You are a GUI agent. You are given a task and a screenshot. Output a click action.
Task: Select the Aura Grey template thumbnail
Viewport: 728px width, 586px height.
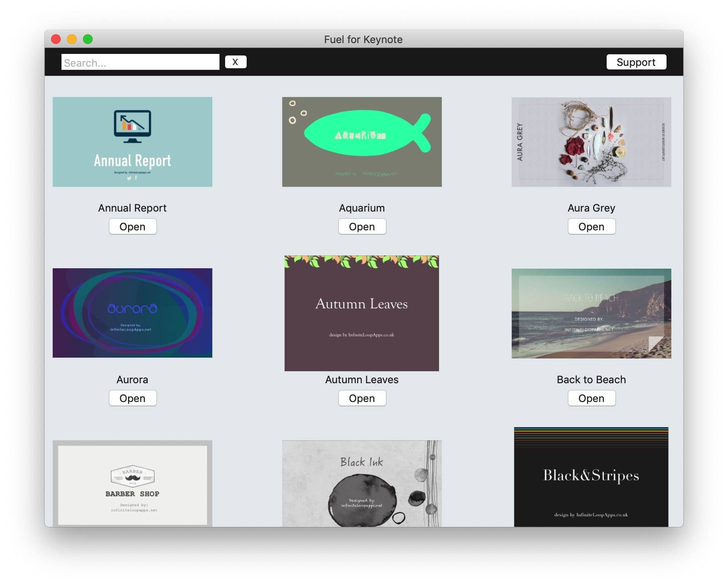pyautogui.click(x=591, y=142)
